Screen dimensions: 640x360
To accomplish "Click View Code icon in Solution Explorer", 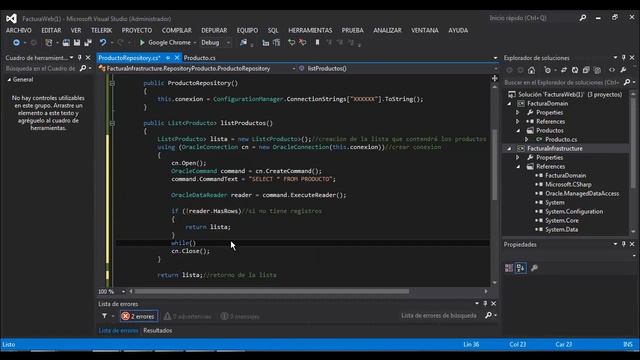I will (x=612, y=70).
